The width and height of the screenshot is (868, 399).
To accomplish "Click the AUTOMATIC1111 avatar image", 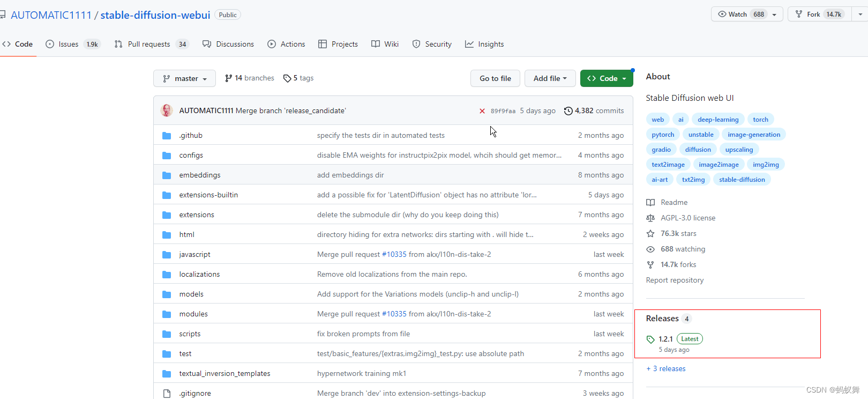I will pos(167,110).
